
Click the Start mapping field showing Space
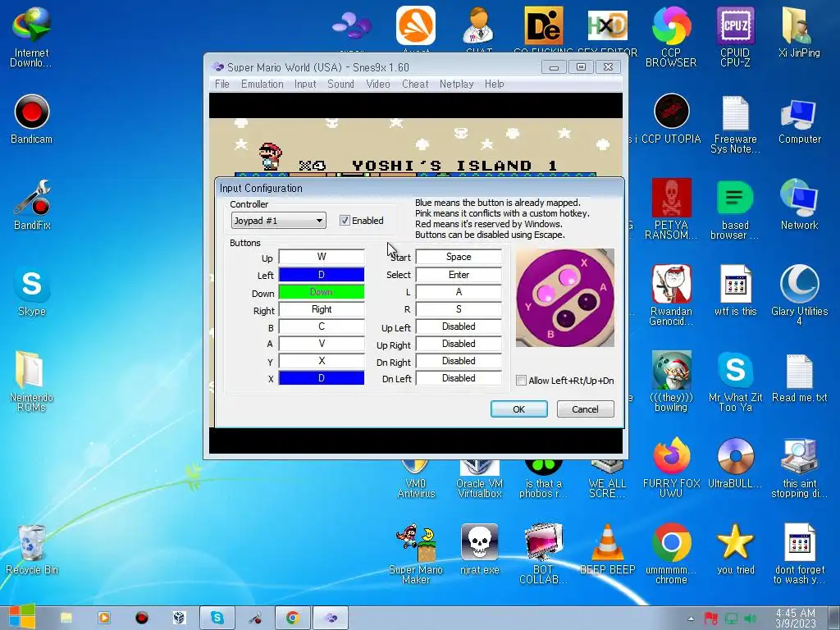[459, 257]
